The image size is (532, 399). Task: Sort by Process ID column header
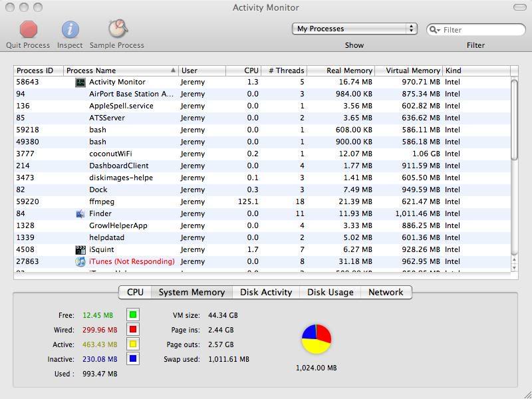(39, 70)
